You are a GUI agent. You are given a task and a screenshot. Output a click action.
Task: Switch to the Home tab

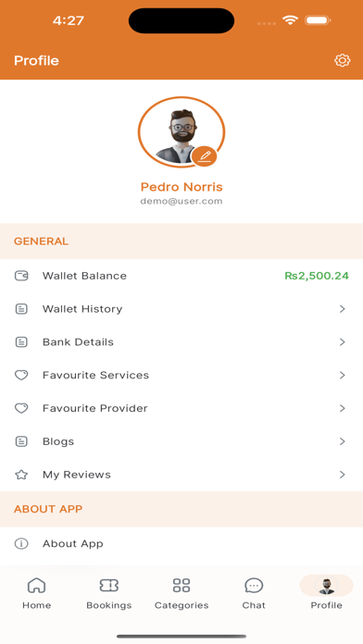[x=37, y=593]
